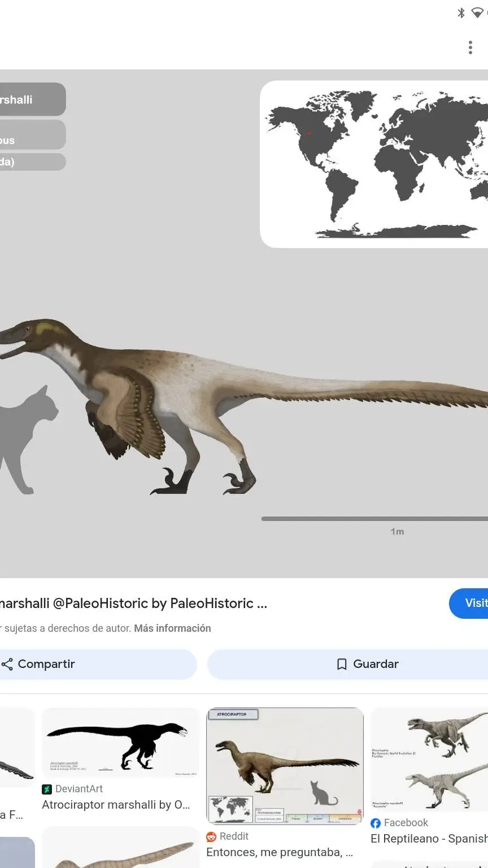
Task: Tap the Bluetooth status icon
Action: coord(461,12)
